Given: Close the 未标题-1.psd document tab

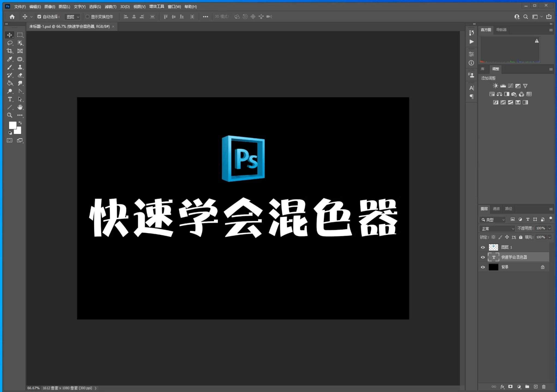Looking at the screenshot, I should point(113,26).
